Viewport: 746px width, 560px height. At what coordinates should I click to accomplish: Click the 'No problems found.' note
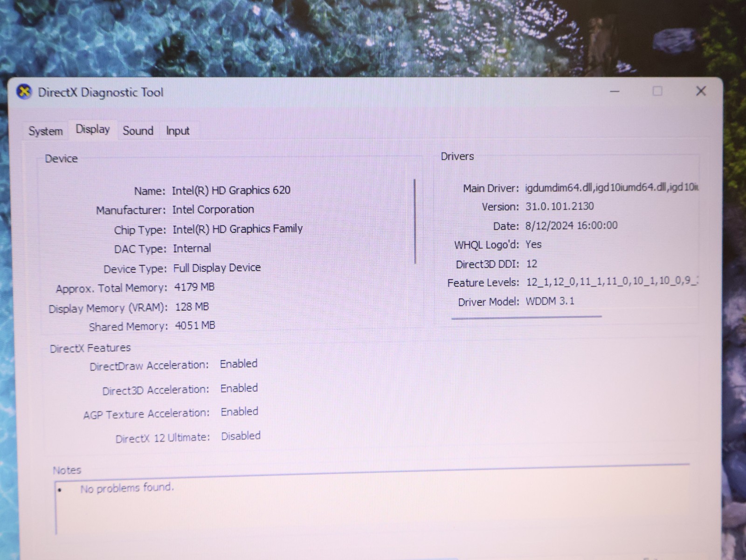[x=127, y=488]
